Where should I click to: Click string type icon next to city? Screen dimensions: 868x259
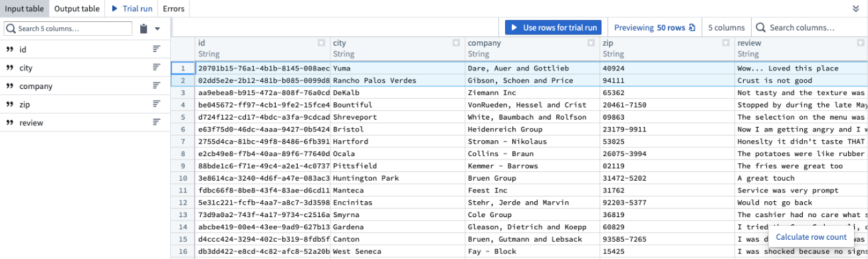(x=9, y=68)
